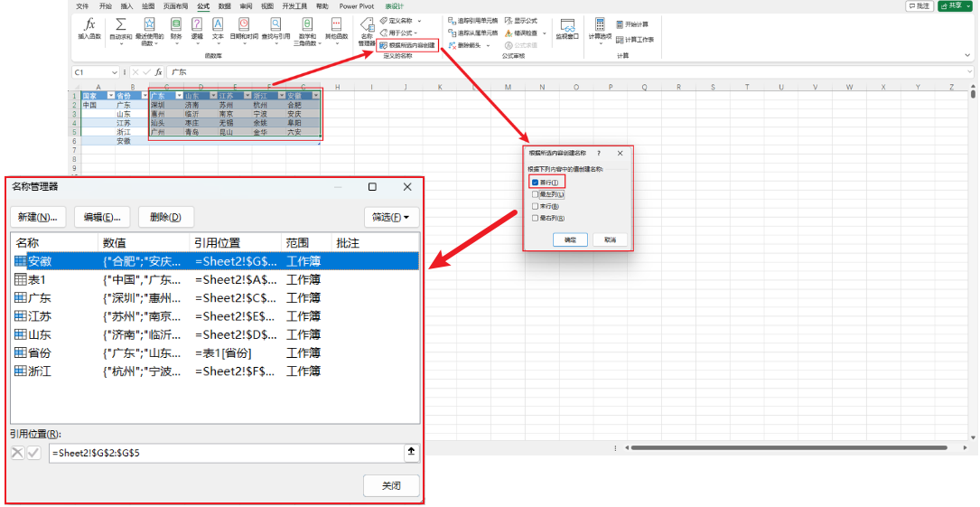Image resolution: width=980 pixels, height=507 pixels.
Task: Open the 山东 header filter dropdown
Action: [x=213, y=97]
